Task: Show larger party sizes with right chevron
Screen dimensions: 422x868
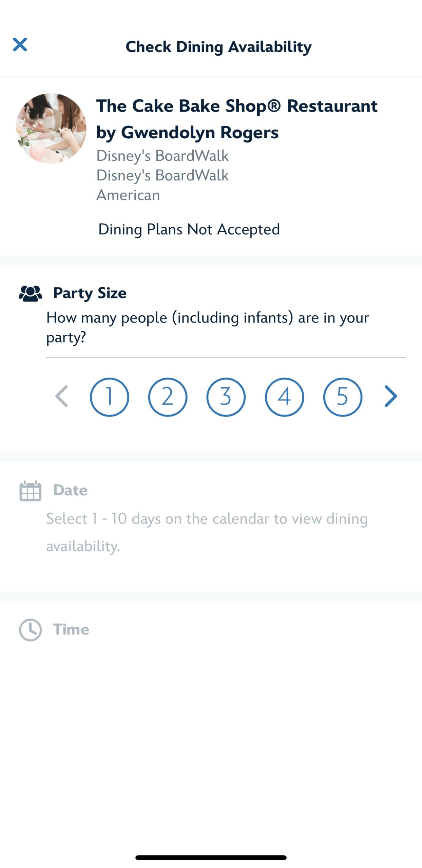Action: coord(390,396)
